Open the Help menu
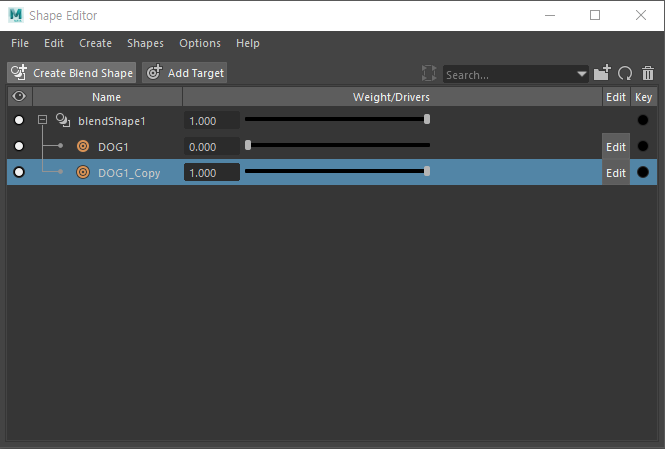The height and width of the screenshot is (449, 665). click(248, 43)
